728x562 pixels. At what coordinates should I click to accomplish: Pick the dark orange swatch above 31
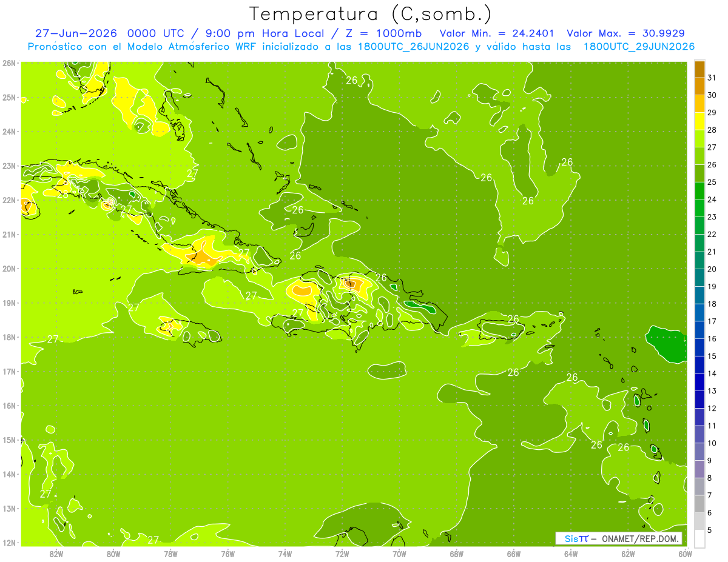tap(699, 70)
